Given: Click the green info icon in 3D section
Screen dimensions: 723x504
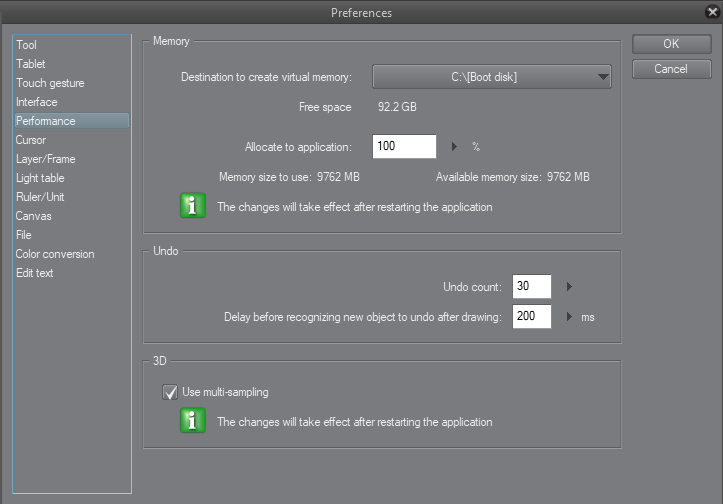Looking at the screenshot, I should [x=192, y=421].
